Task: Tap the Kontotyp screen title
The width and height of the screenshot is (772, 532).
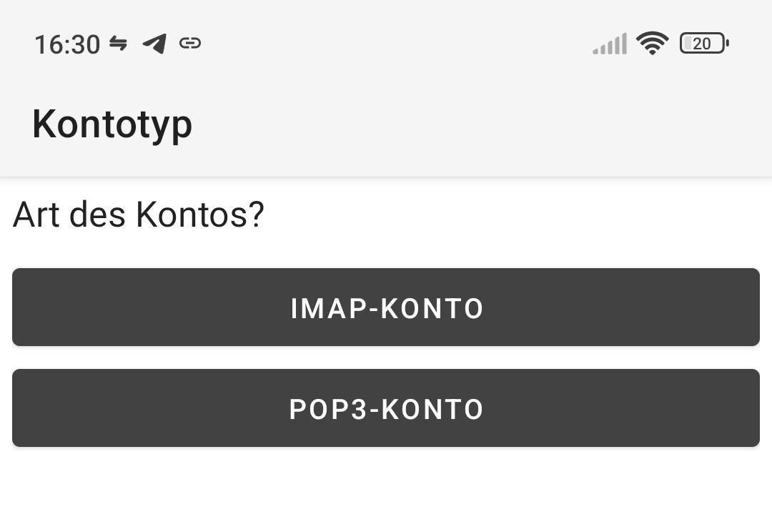Action: (112, 124)
